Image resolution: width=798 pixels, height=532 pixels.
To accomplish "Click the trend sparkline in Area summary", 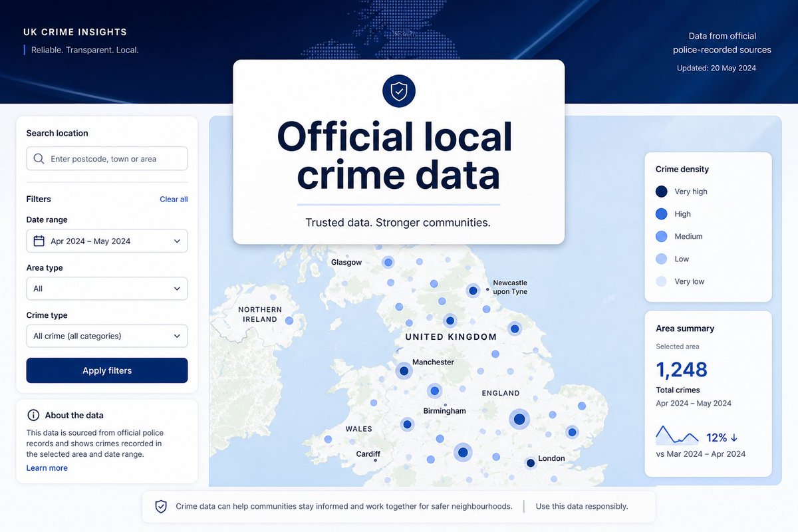I will pos(677,435).
